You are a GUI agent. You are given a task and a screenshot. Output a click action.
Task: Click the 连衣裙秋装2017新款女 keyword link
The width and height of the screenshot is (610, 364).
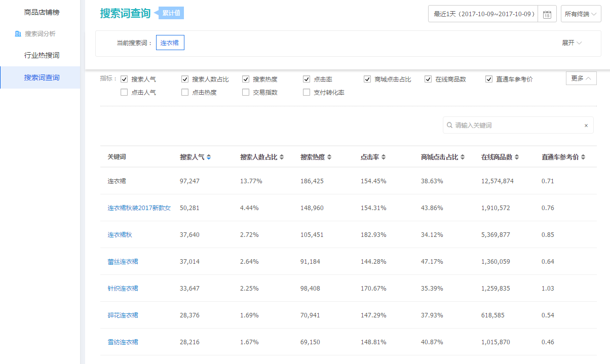pyautogui.click(x=139, y=208)
